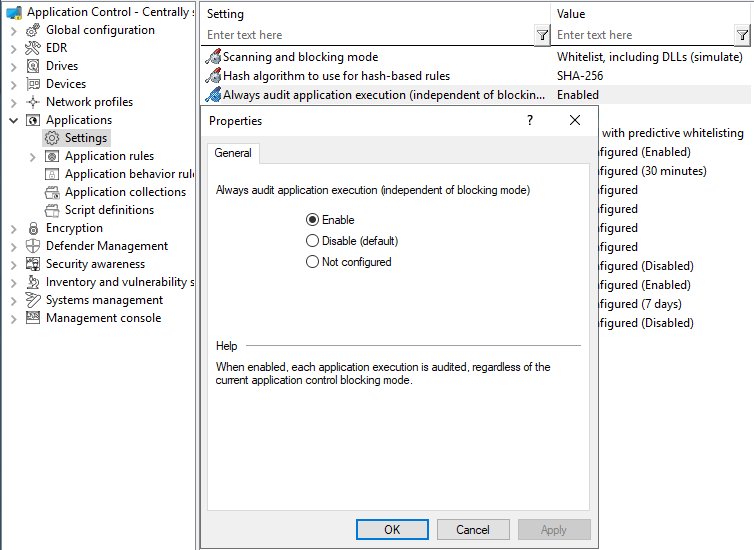
Task: Switch to the General tab
Action: click(233, 153)
